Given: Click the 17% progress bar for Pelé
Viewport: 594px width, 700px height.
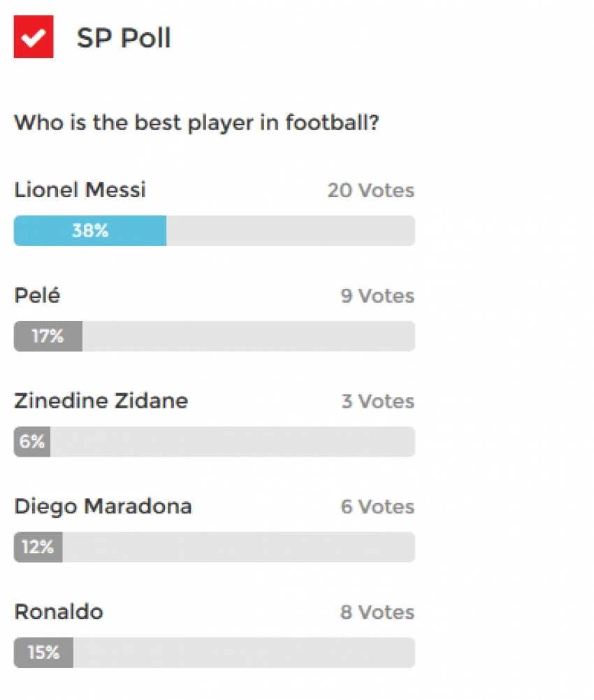Looking at the screenshot, I should [x=48, y=336].
